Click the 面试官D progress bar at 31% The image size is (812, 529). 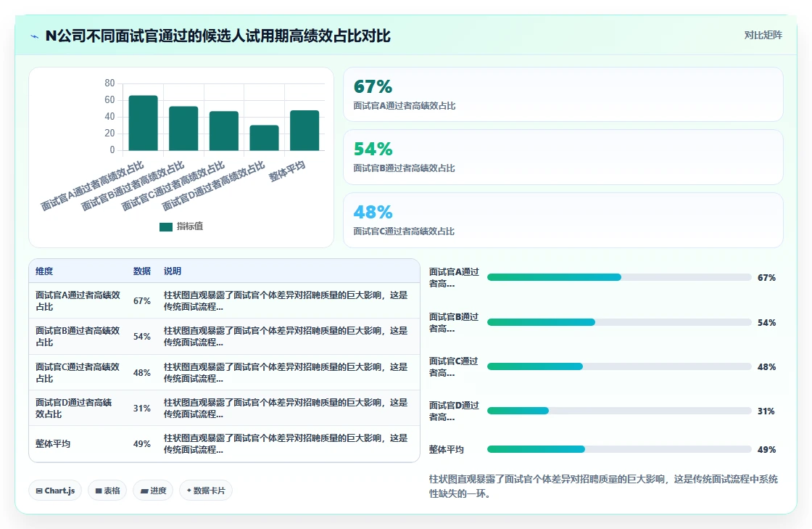point(619,411)
